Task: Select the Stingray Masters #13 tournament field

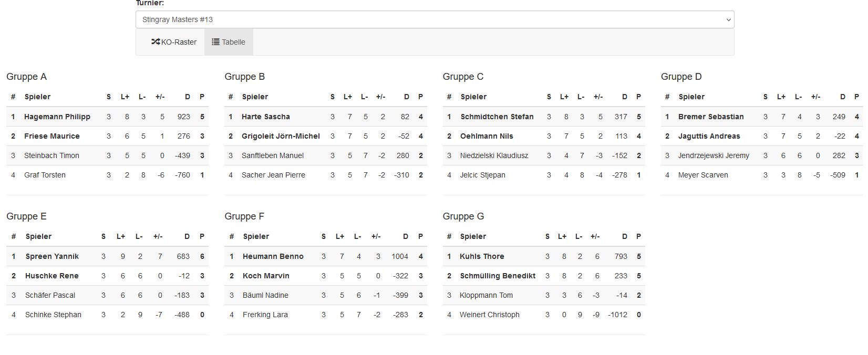Action: (x=435, y=19)
